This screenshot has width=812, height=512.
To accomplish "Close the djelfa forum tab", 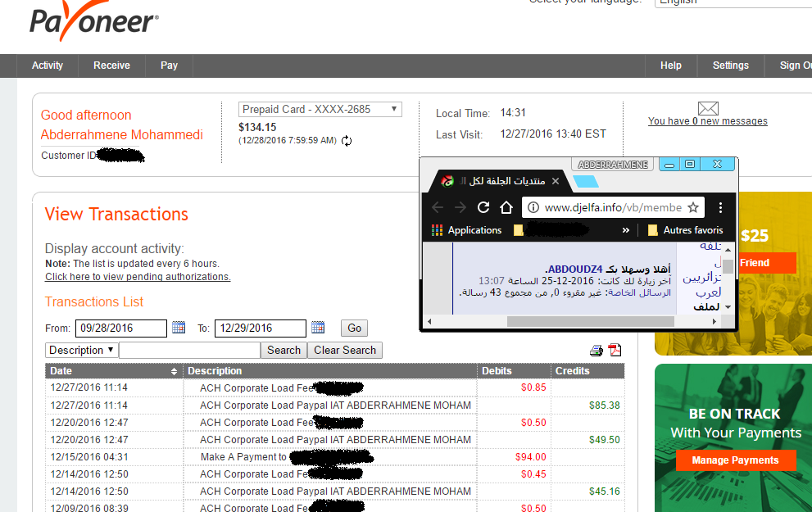I will coord(556,181).
